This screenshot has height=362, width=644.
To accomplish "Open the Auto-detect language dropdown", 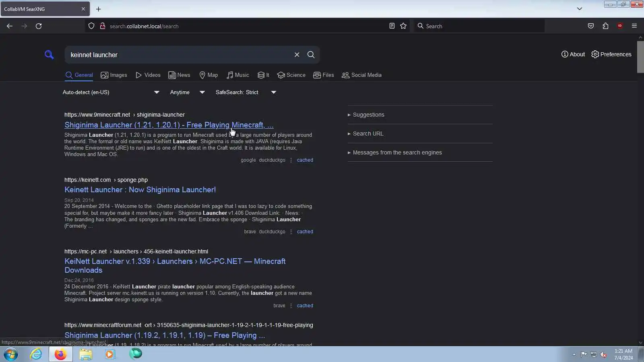I will (111, 93).
